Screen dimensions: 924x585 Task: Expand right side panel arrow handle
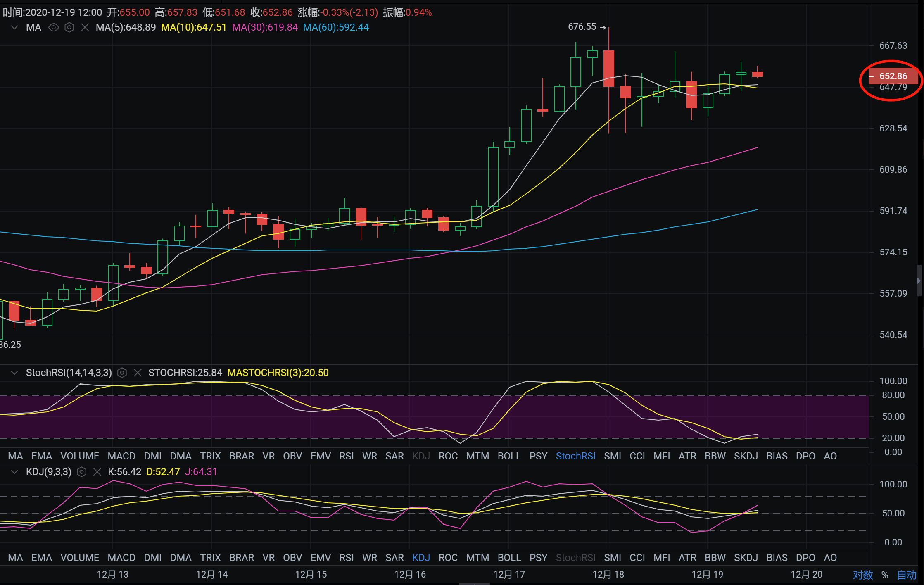pyautogui.click(x=919, y=281)
